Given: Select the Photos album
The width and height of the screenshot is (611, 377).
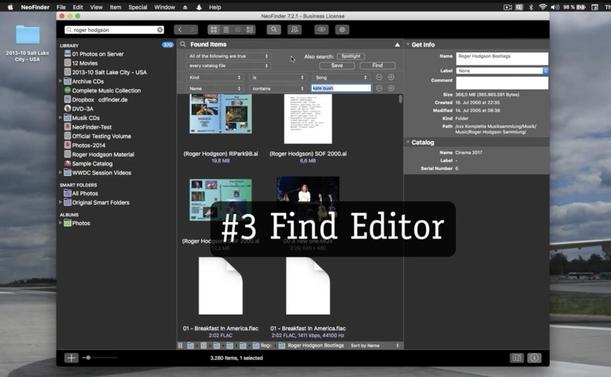Looking at the screenshot, I should click(81, 223).
